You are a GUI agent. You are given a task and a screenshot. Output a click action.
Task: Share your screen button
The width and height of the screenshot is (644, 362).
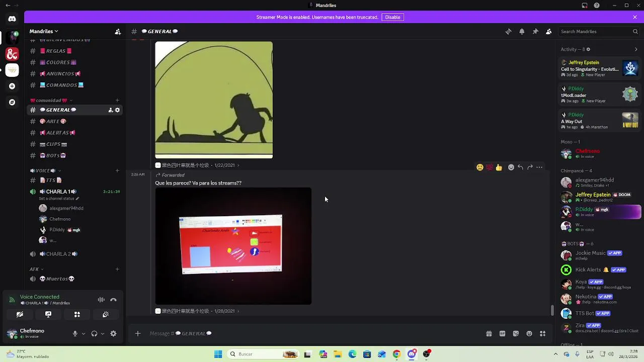(48, 314)
